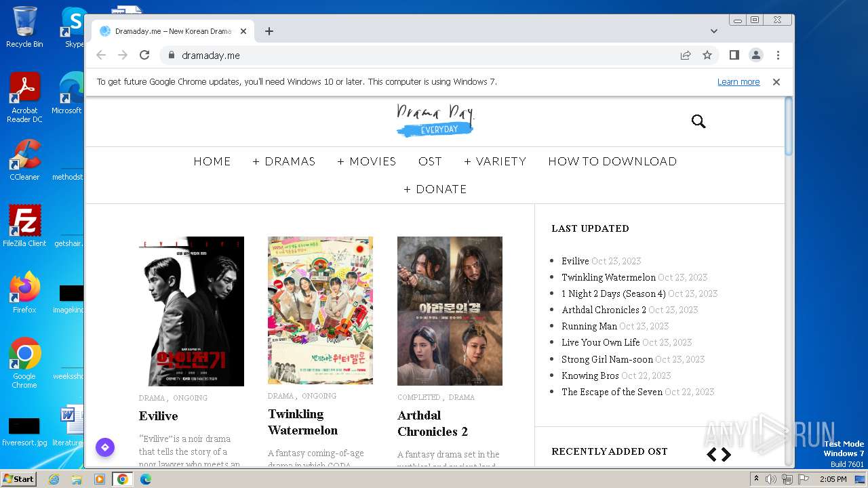Share this page icon in address bar
The width and height of the screenshot is (868, 488).
[686, 55]
